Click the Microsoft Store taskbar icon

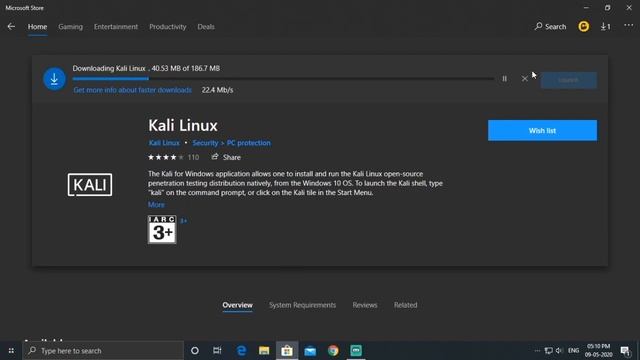click(x=287, y=351)
